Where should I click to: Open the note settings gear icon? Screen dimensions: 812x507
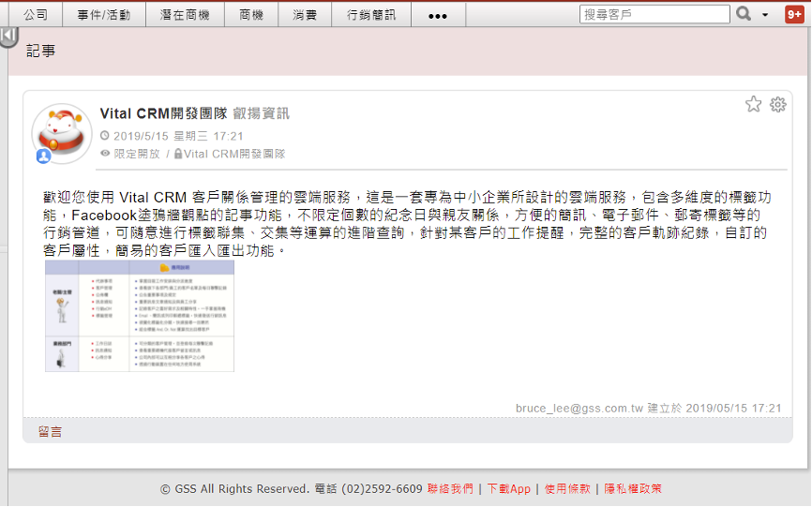[x=778, y=105]
